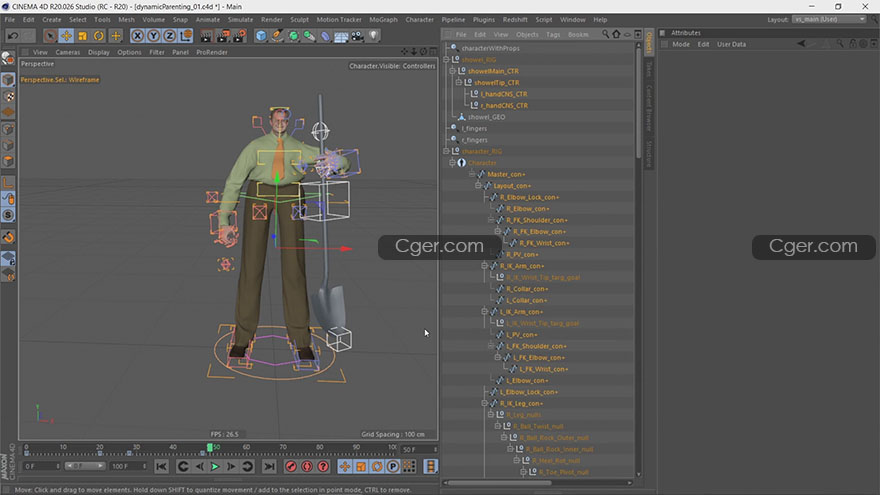This screenshot has height=495, width=880.
Task: Click the Record Active Objects button
Action: click(x=291, y=466)
